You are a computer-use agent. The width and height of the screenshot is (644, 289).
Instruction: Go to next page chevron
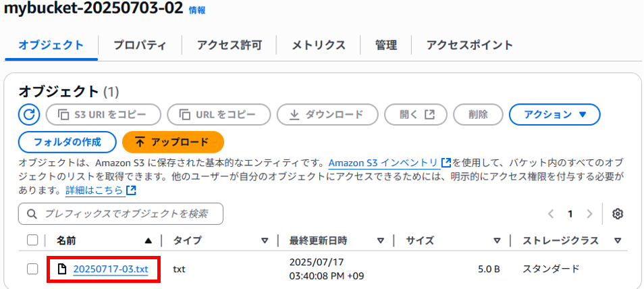click(589, 214)
